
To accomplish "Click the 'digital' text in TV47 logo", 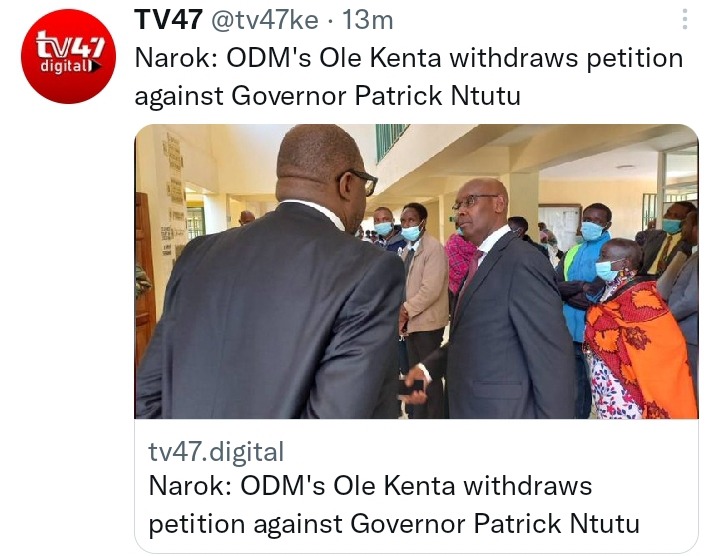I will point(67,66).
